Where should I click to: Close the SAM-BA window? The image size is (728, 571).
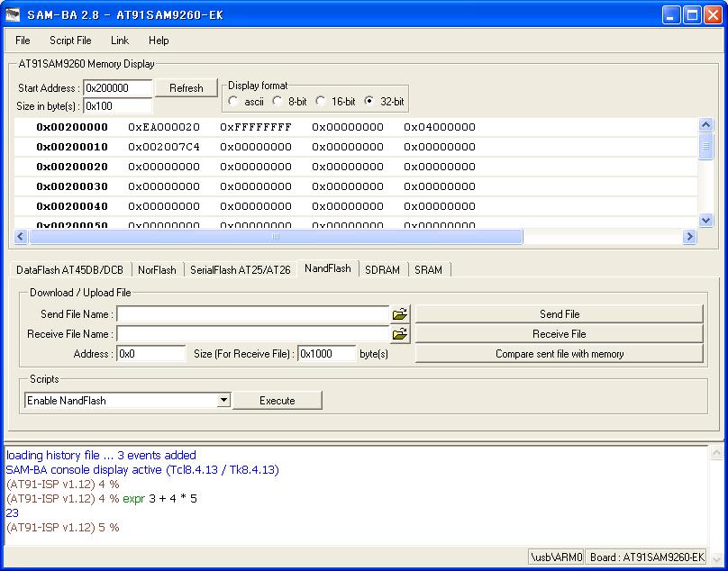714,14
